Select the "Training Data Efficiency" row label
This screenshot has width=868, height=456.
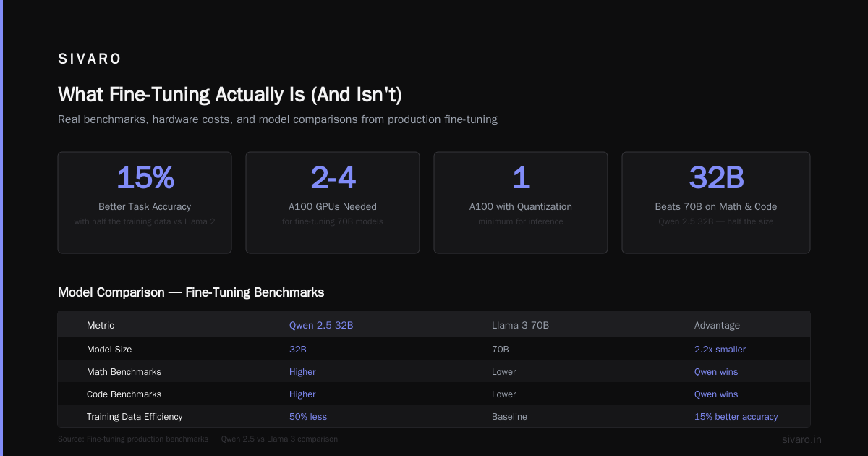pos(135,417)
